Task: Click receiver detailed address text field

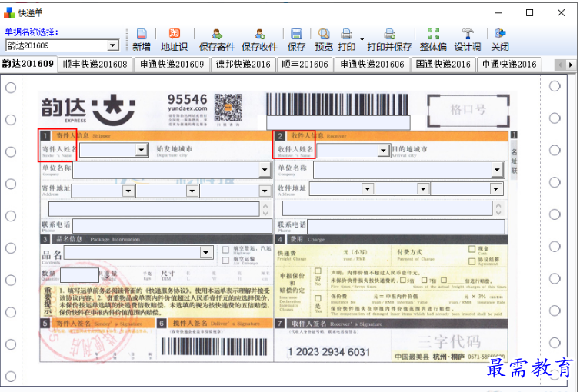Action: (x=387, y=208)
